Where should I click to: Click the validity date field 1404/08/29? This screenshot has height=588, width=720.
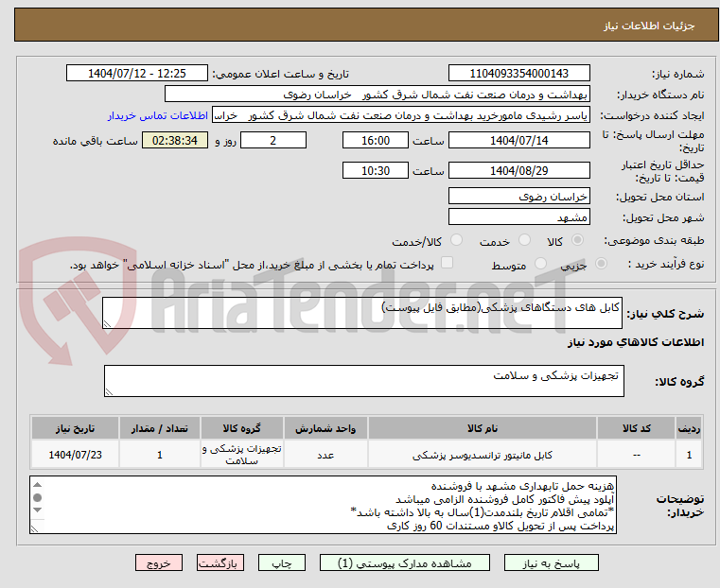tap(518, 170)
